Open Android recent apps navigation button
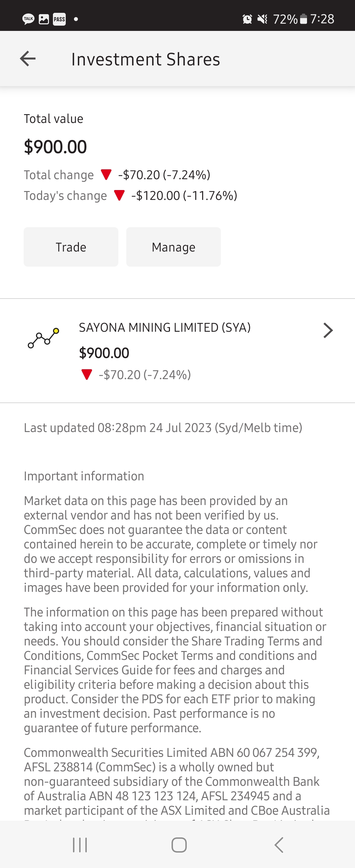355x868 pixels. click(x=80, y=845)
